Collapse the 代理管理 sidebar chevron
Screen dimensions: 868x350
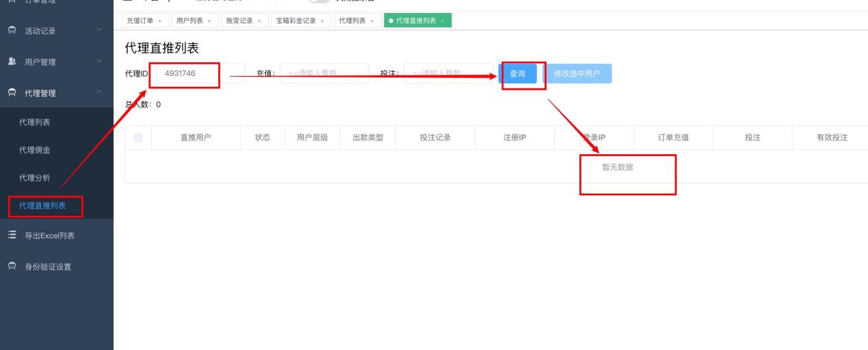pos(98,92)
